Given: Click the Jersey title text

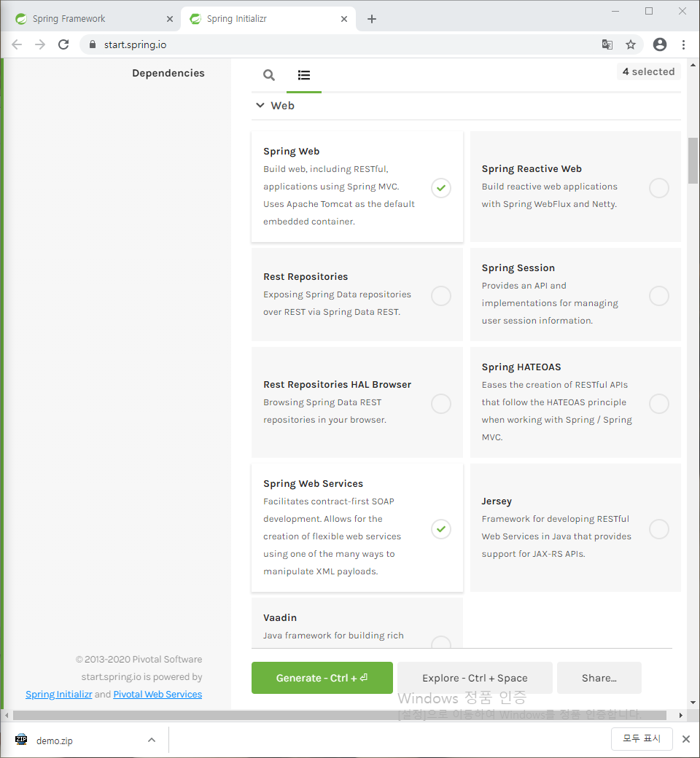Looking at the screenshot, I should (x=497, y=501).
